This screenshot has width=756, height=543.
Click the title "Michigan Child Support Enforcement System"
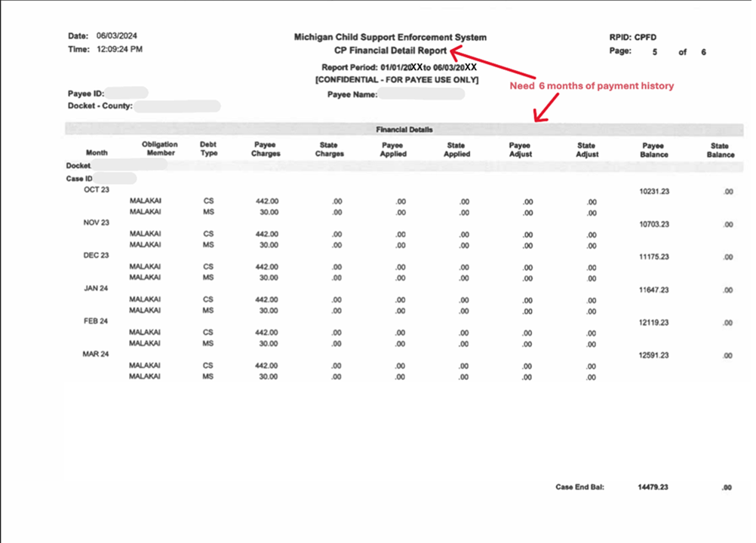pos(390,37)
